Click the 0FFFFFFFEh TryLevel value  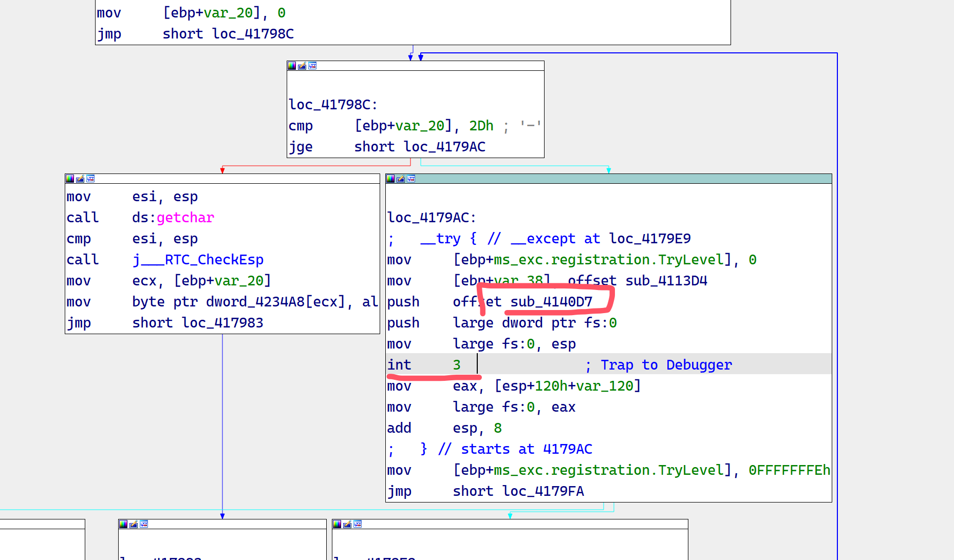(x=790, y=470)
